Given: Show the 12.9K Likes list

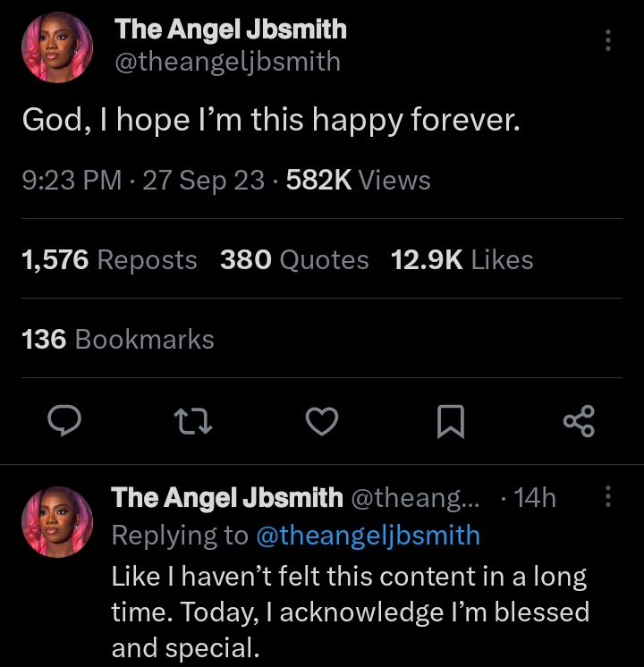Looking at the screenshot, I should (462, 260).
